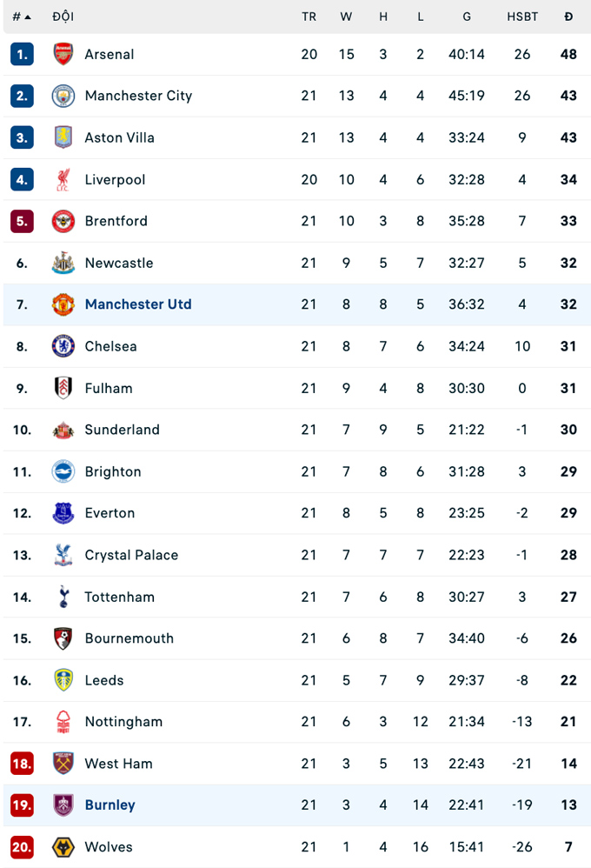Click the Everton crest icon

point(63,513)
